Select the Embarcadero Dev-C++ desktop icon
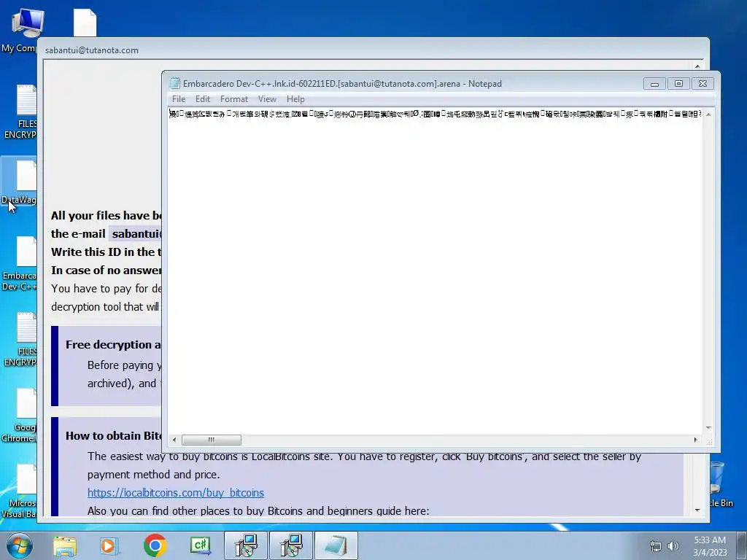Image resolution: width=747 pixels, height=560 pixels. coord(20,263)
